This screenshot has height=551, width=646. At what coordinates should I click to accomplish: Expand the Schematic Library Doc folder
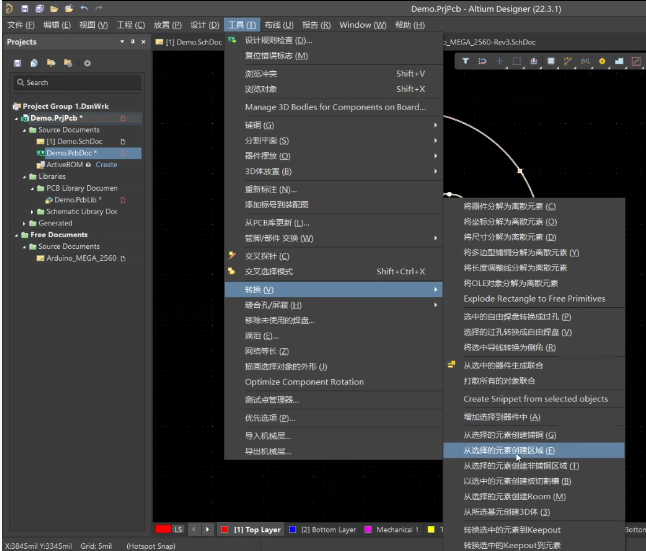32,212
